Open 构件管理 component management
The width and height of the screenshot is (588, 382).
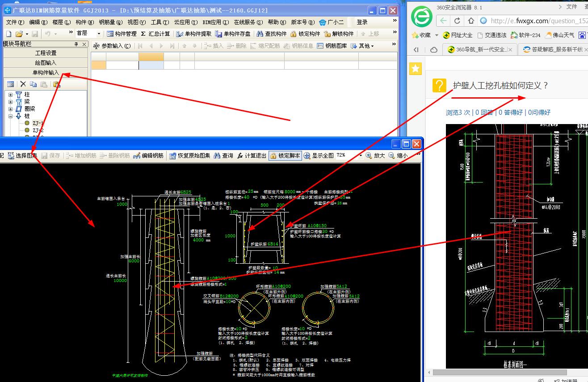[x=122, y=33]
